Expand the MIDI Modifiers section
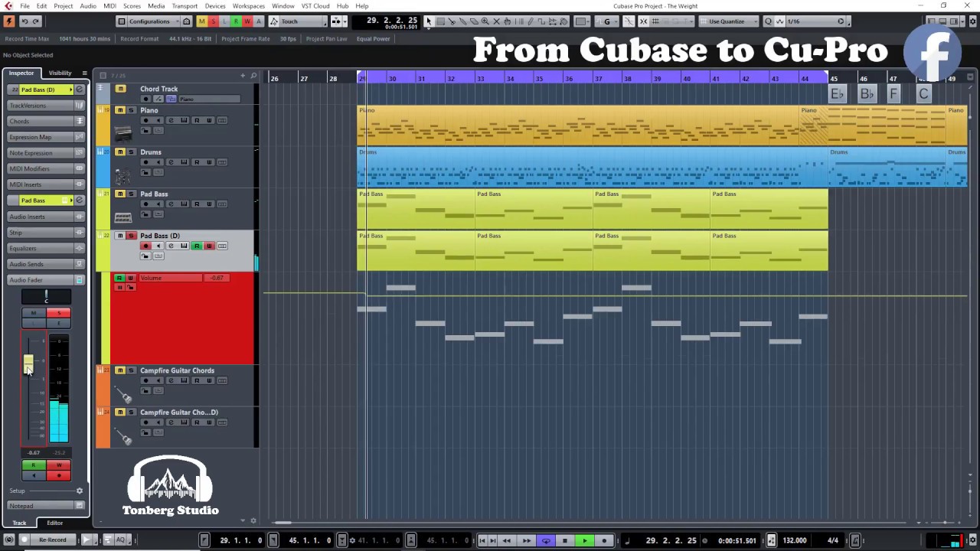Viewport: 980px width, 551px height. point(46,168)
